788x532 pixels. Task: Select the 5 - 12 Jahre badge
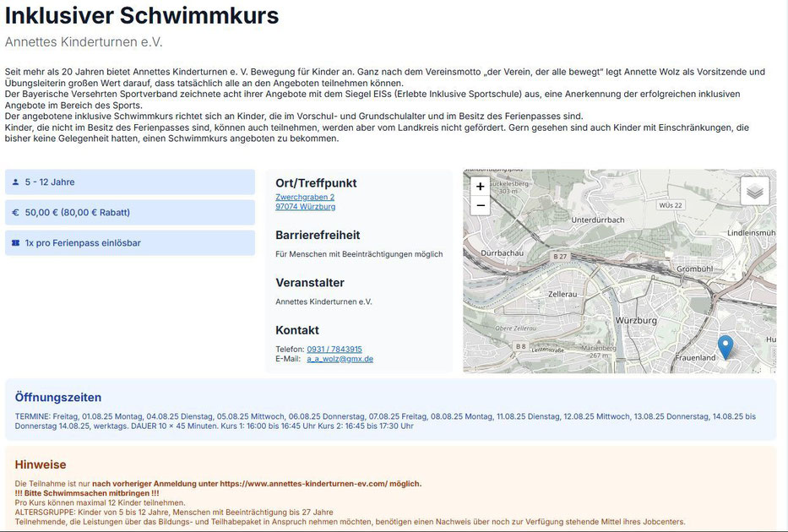tap(130, 182)
